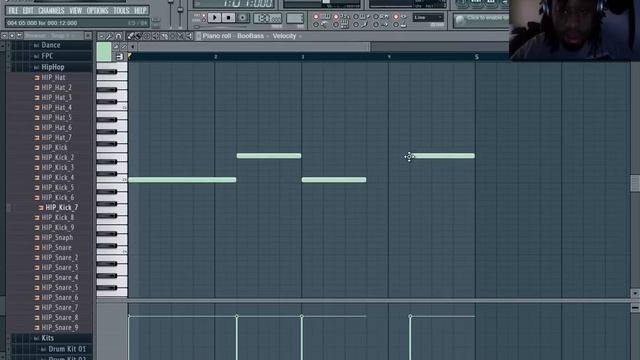Open the piano roll Tools wrench menu
Image resolution: width=640 pixels, height=360 pixels.
[110, 36]
